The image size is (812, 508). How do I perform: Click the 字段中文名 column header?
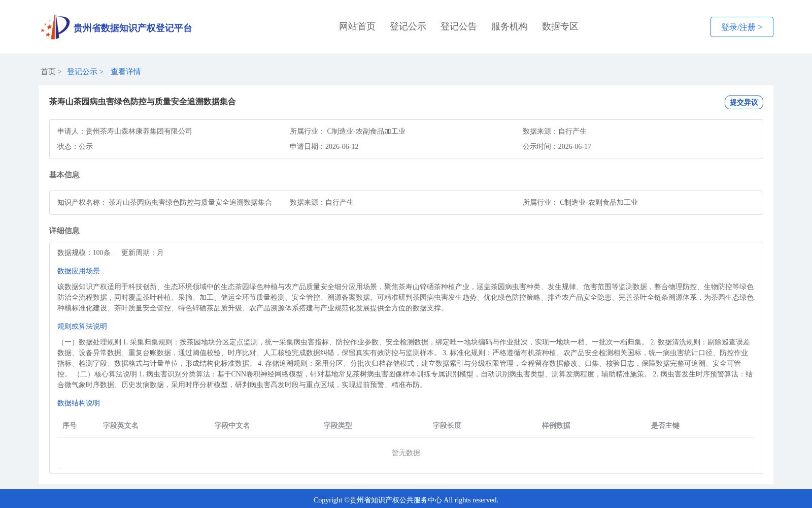tap(232, 425)
